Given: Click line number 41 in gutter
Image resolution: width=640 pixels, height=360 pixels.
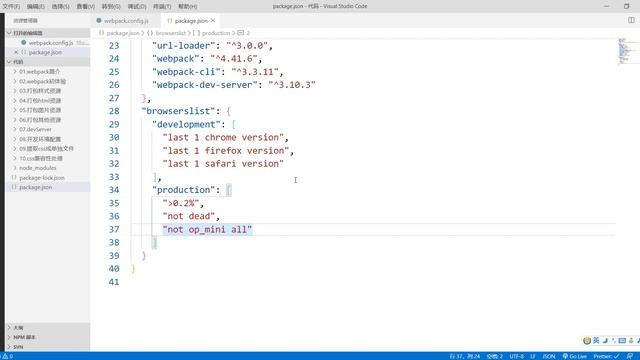Looking at the screenshot, I should pyautogui.click(x=114, y=282).
